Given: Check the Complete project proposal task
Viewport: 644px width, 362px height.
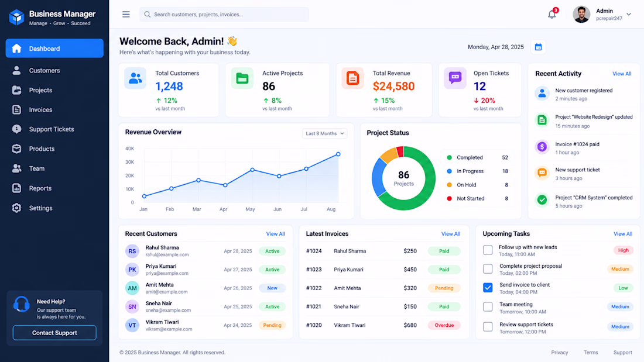Looking at the screenshot, I should [x=488, y=269].
